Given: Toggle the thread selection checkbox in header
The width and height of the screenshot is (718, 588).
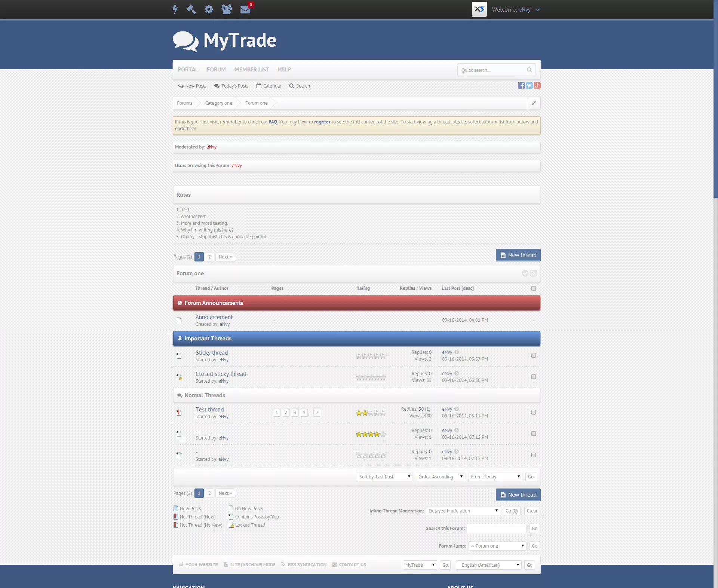Looking at the screenshot, I should 534,288.
